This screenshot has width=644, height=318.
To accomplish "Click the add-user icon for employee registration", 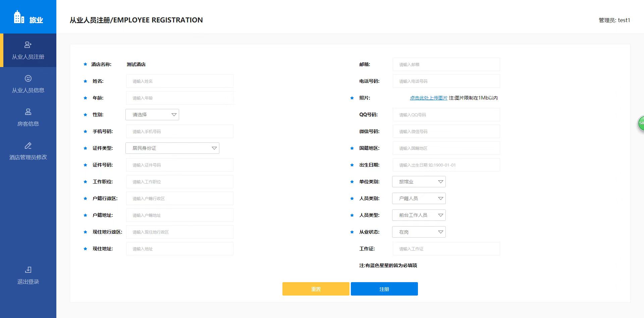I will pyautogui.click(x=28, y=45).
